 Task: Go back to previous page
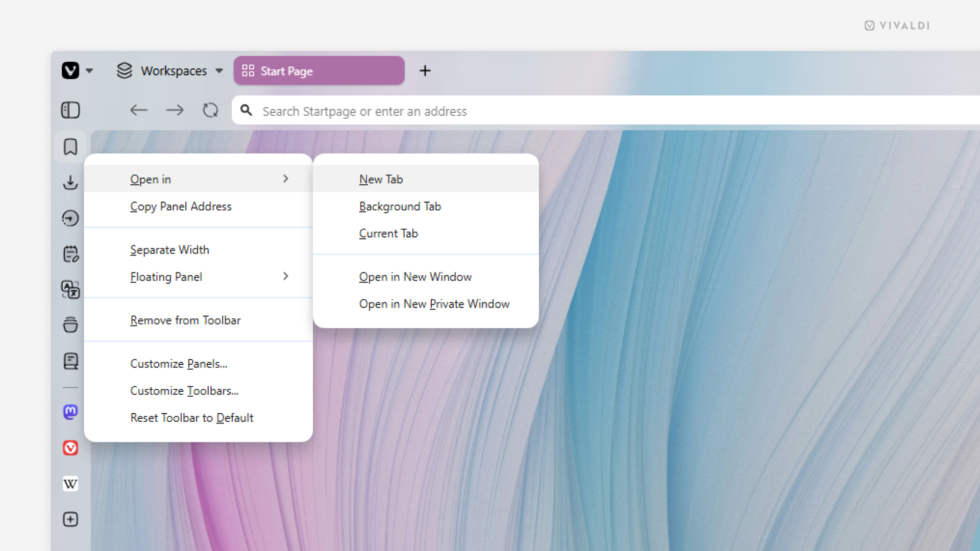pyautogui.click(x=138, y=110)
